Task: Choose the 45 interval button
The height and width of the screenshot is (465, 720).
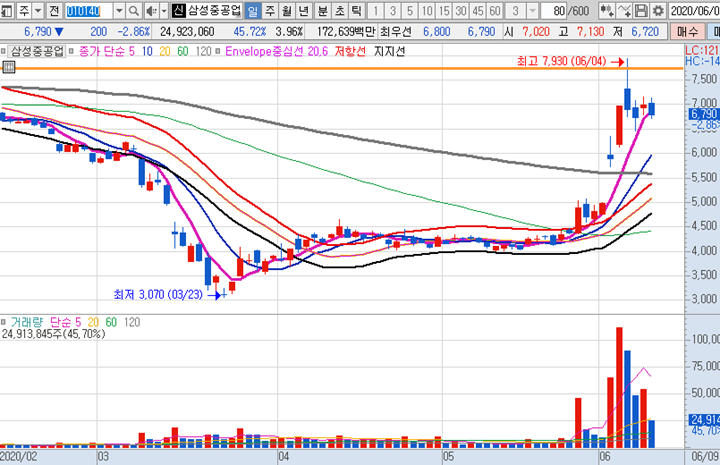Action: pyautogui.click(x=478, y=11)
